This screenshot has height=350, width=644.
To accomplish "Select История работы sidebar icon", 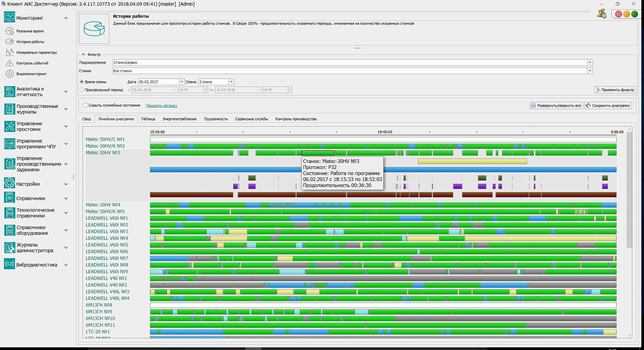I will pos(10,41).
